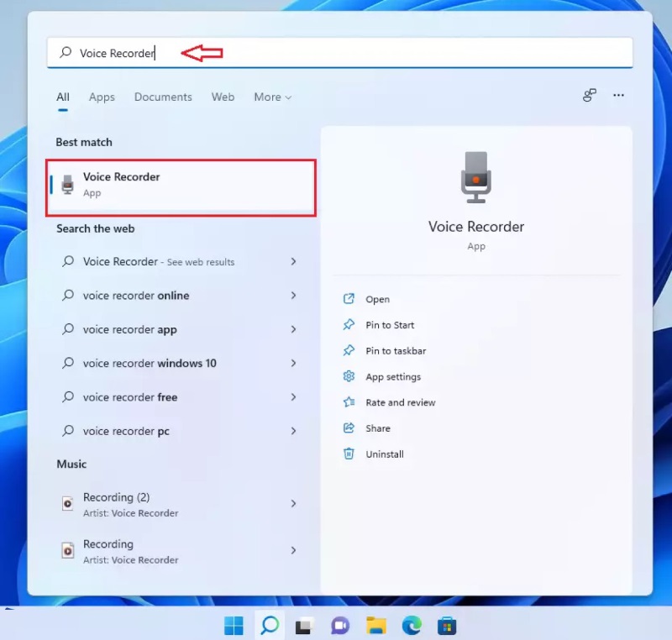672x640 pixels.
Task: Choose Pin to Start
Action: pyautogui.click(x=390, y=325)
